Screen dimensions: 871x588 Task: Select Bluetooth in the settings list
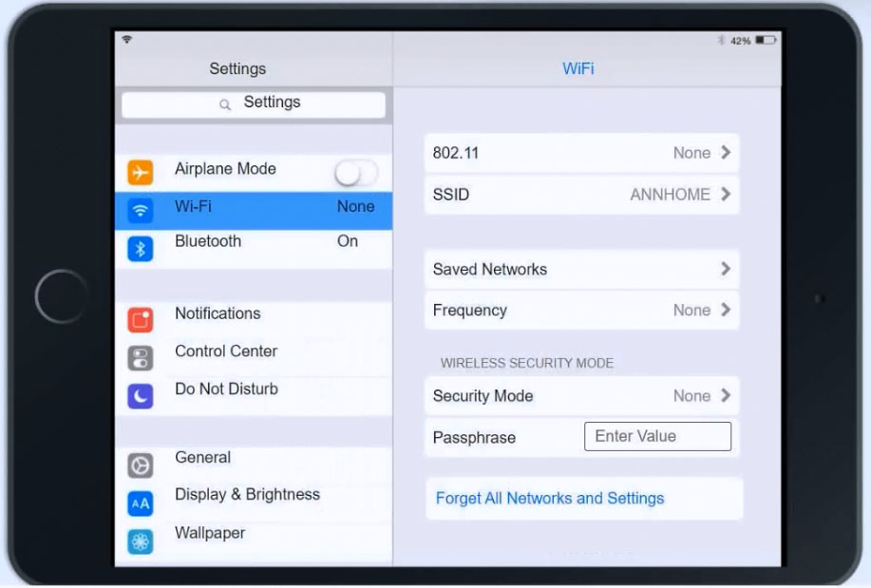point(208,241)
